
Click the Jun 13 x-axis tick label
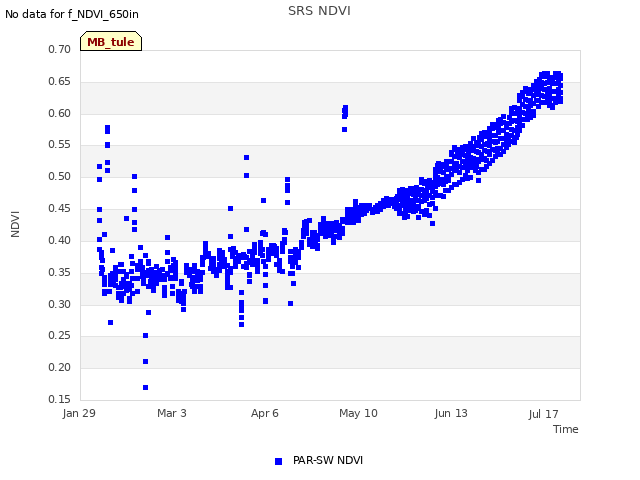(x=451, y=413)
